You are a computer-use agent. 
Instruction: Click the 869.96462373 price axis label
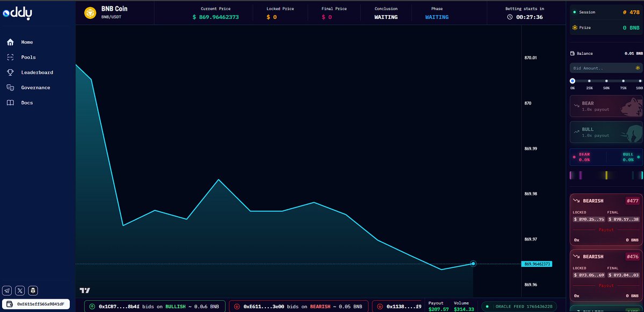[537, 264]
